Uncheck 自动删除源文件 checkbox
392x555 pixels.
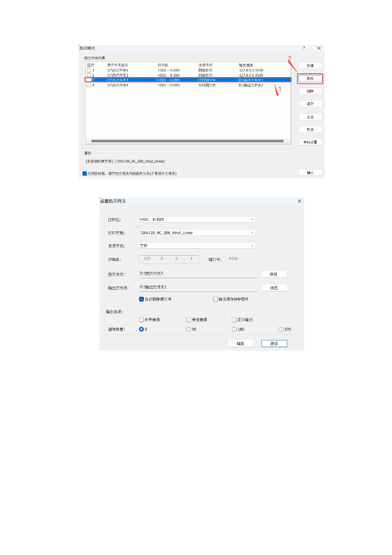[142, 299]
